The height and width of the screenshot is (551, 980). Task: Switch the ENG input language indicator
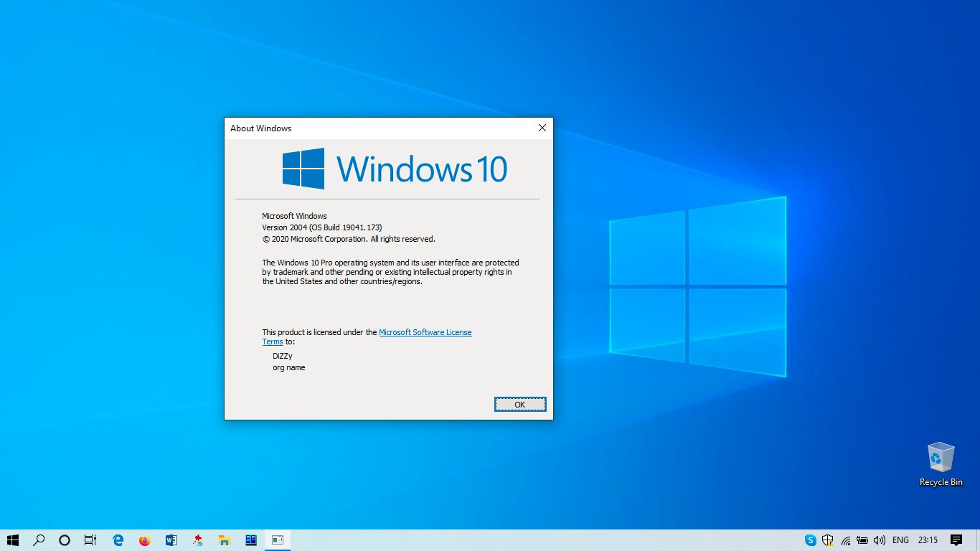pos(901,540)
